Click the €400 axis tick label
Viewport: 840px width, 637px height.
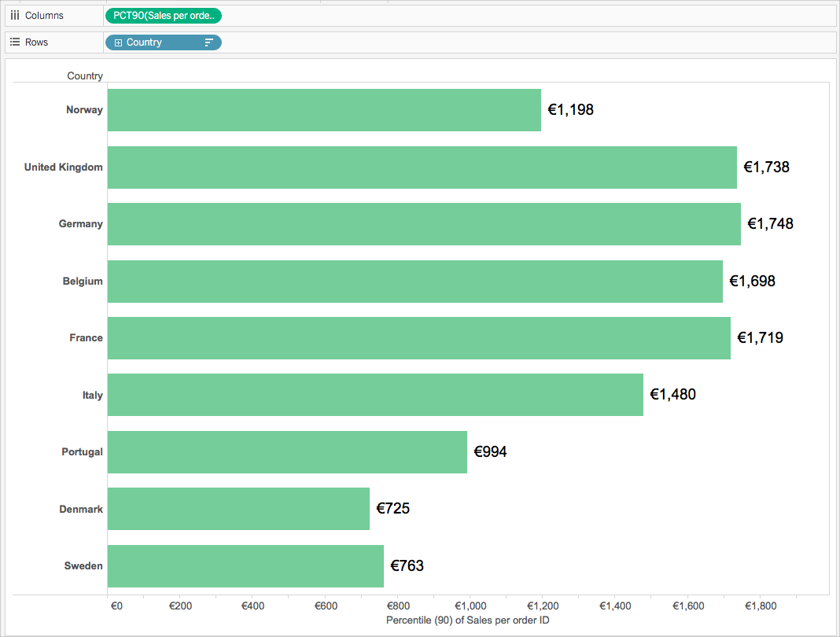point(252,606)
